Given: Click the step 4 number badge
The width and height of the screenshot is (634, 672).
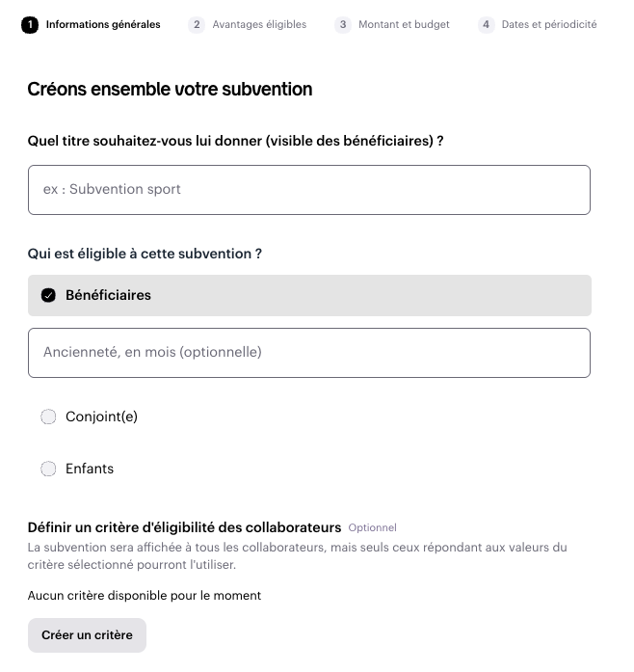Looking at the screenshot, I should pos(486,25).
